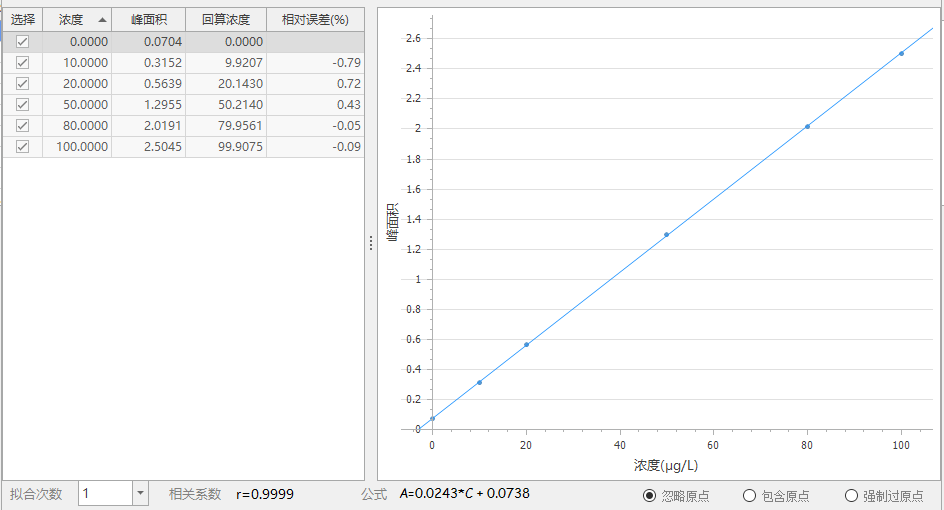Uncheck the 0.0000 concentration row checkbox
The width and height of the screenshot is (944, 510).
(22, 42)
